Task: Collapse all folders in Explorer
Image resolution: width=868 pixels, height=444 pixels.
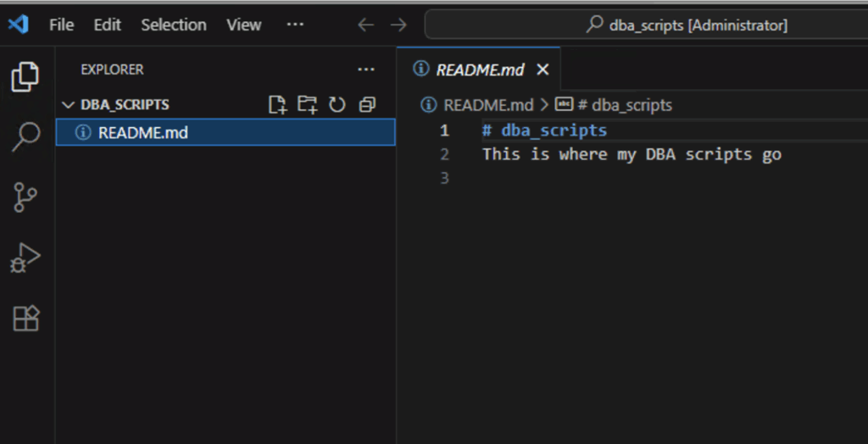Action: tap(367, 105)
